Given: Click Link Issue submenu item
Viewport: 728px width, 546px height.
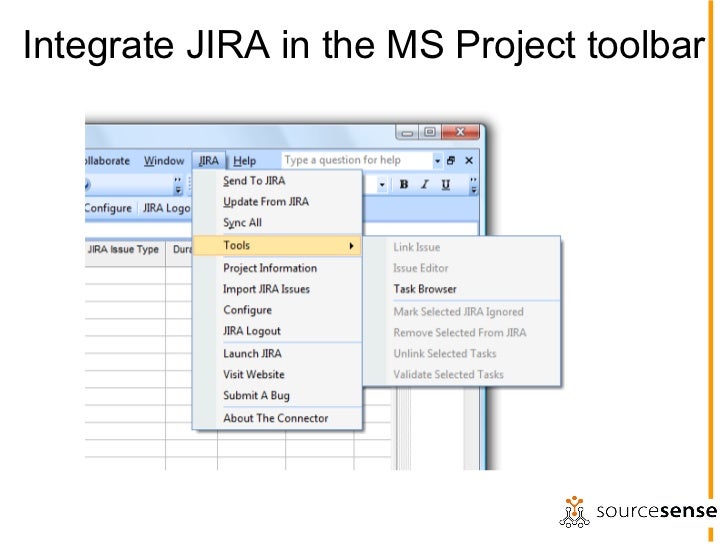Looking at the screenshot, I should tap(462, 247).
